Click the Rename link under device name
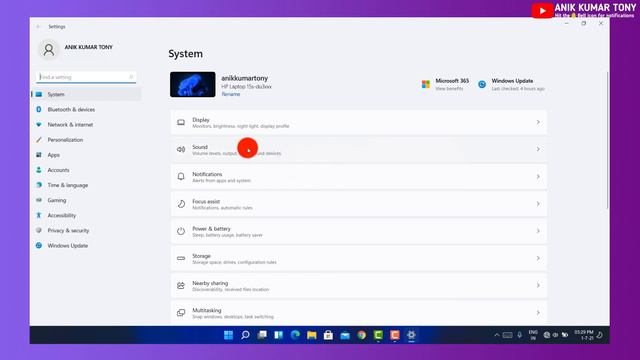 tap(231, 94)
